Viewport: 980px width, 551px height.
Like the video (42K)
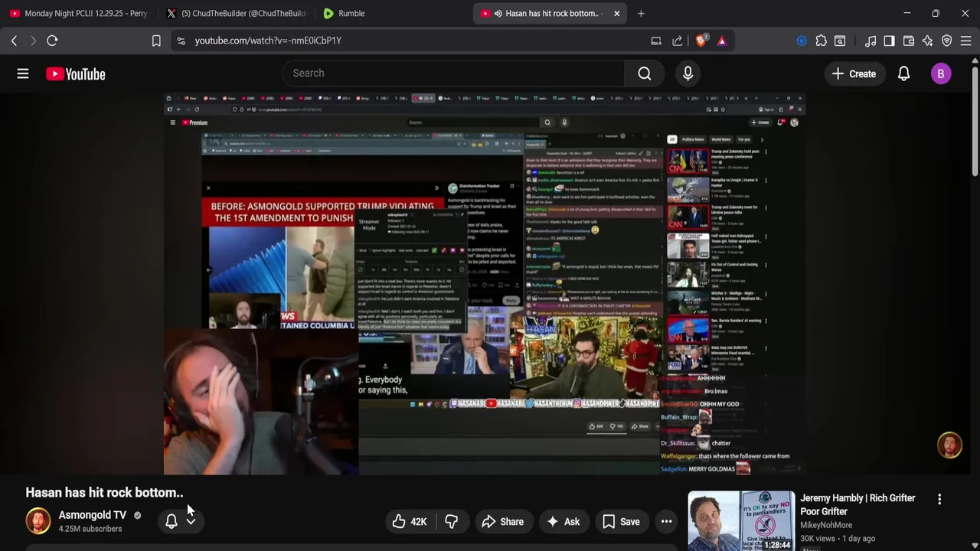click(x=410, y=521)
